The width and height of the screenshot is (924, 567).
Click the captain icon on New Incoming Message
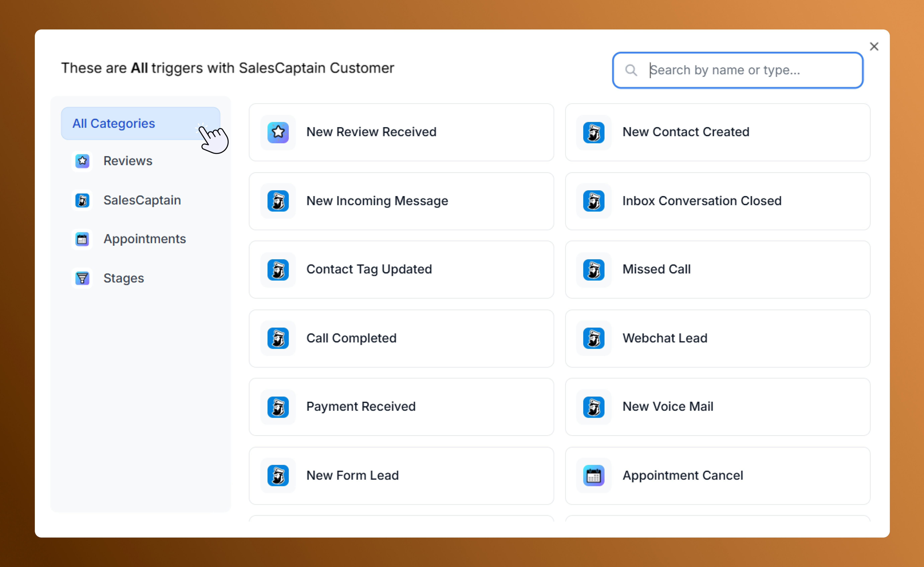tap(278, 201)
